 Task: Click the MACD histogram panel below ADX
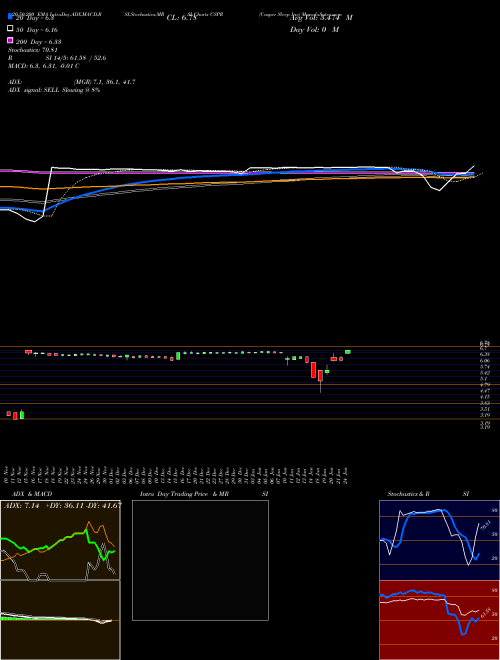tap(60, 620)
